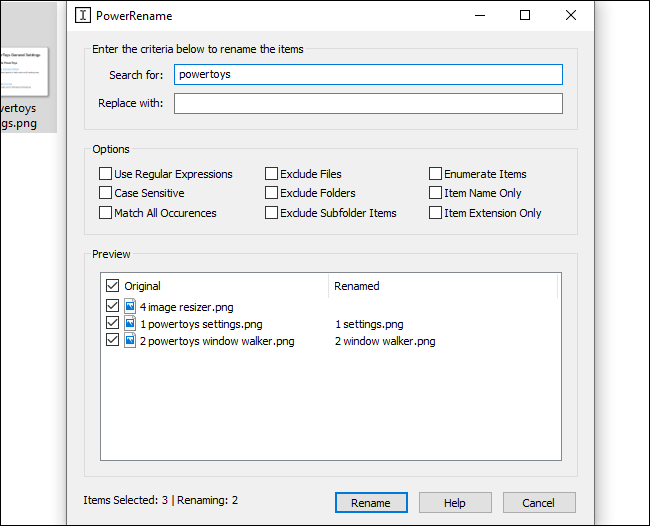650x526 pixels.
Task: Check Item Extension Only
Action: click(x=436, y=213)
